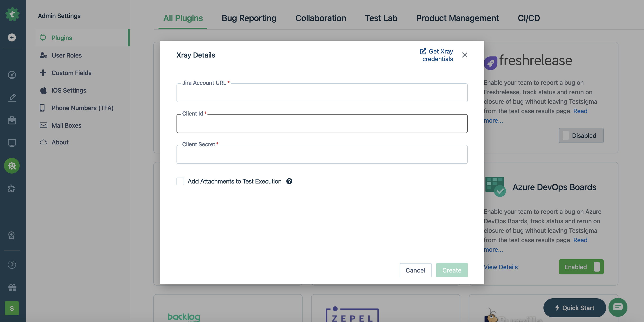Click the Client Secret field
Screen dimensions: 644x322
[322, 154]
